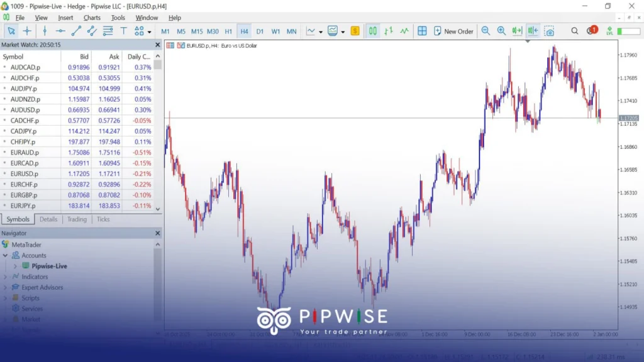Toggle the chart grid display

pos(422,31)
